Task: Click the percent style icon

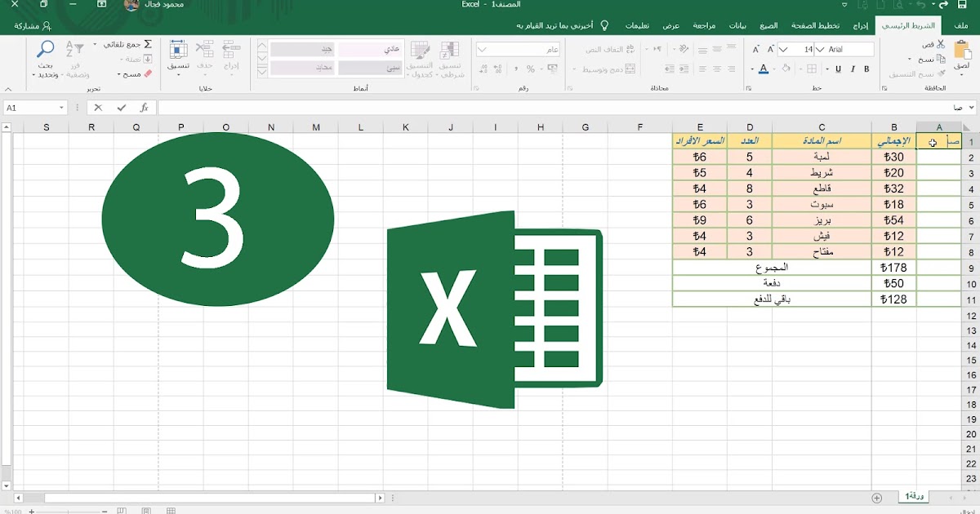Action: [530, 69]
